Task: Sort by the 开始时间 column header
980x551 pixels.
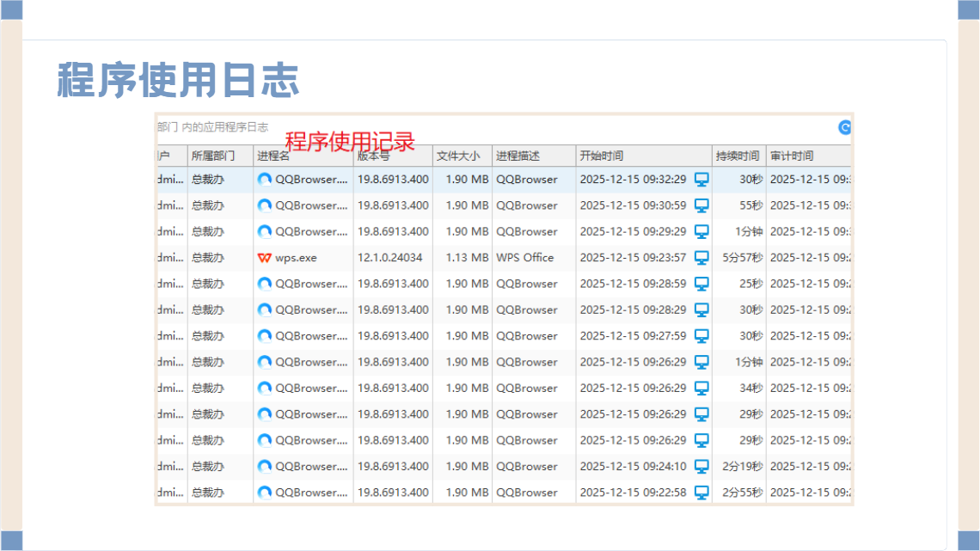Action: click(644, 156)
